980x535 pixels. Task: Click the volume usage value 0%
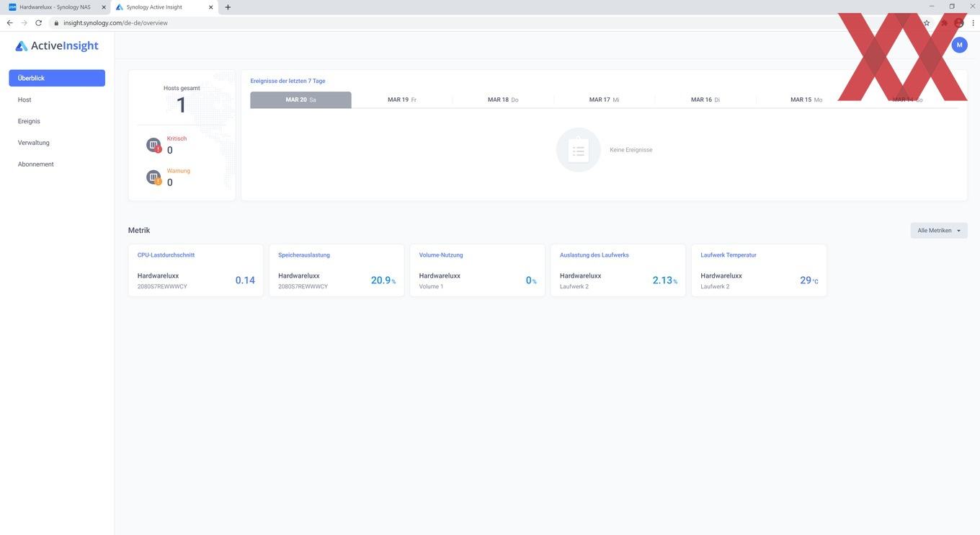tap(531, 280)
